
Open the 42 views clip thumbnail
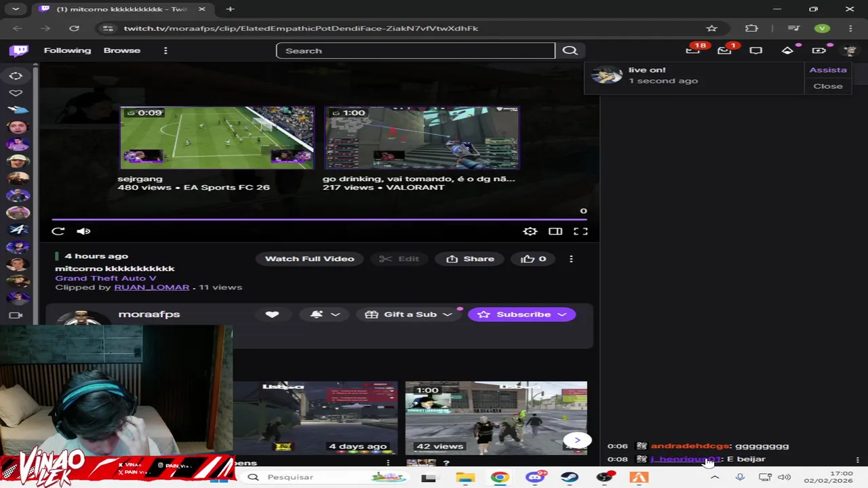[496, 418]
